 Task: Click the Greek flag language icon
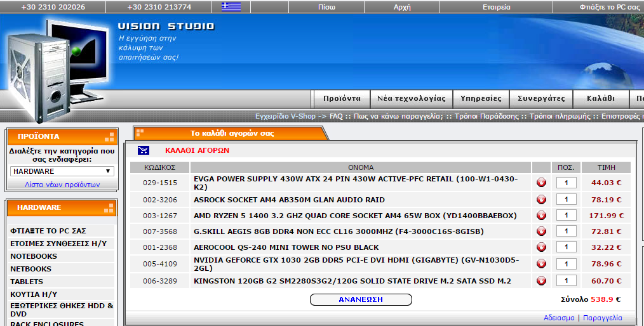point(231,7)
